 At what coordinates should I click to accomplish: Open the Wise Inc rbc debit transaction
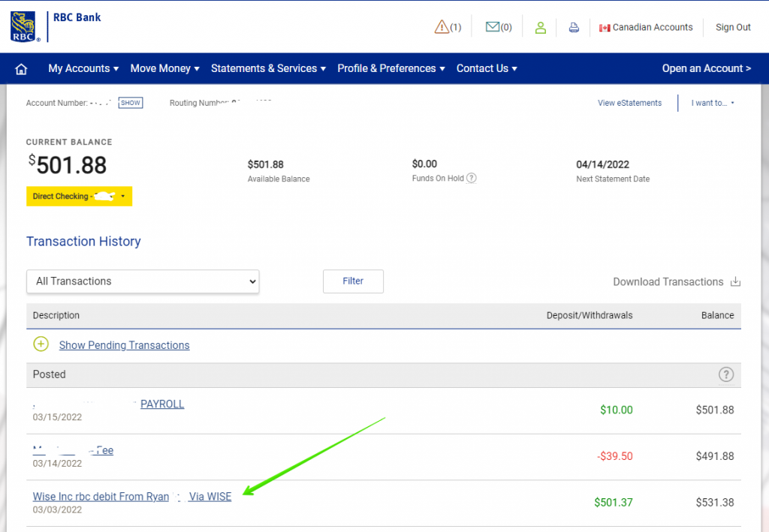coord(132,496)
